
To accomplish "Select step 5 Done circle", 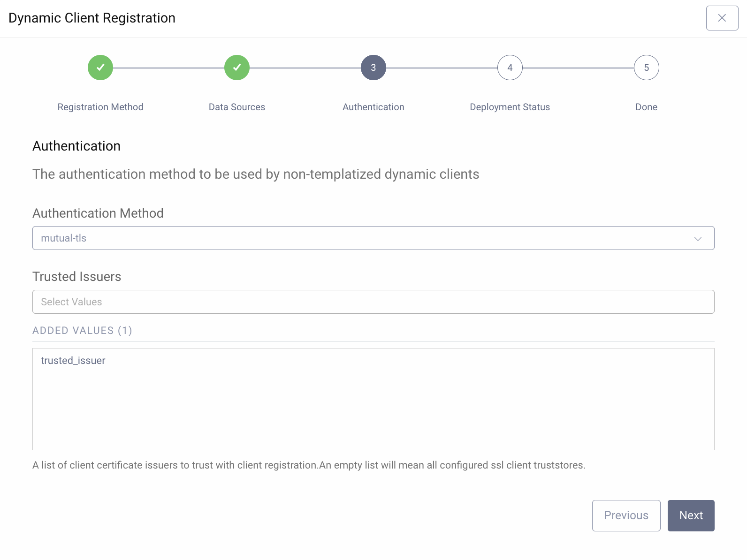I will 647,68.
